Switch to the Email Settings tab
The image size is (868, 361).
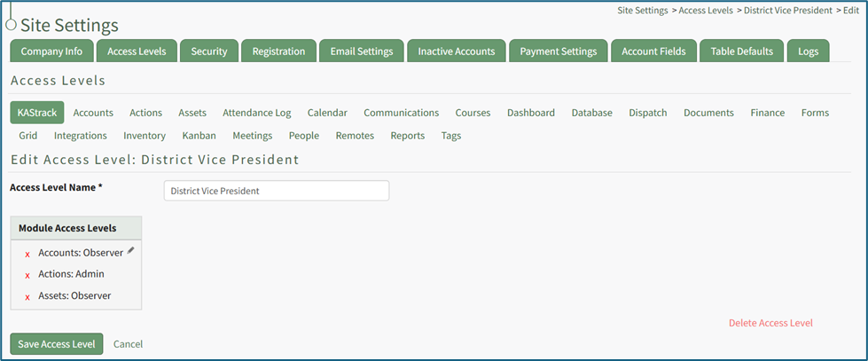[x=361, y=51]
